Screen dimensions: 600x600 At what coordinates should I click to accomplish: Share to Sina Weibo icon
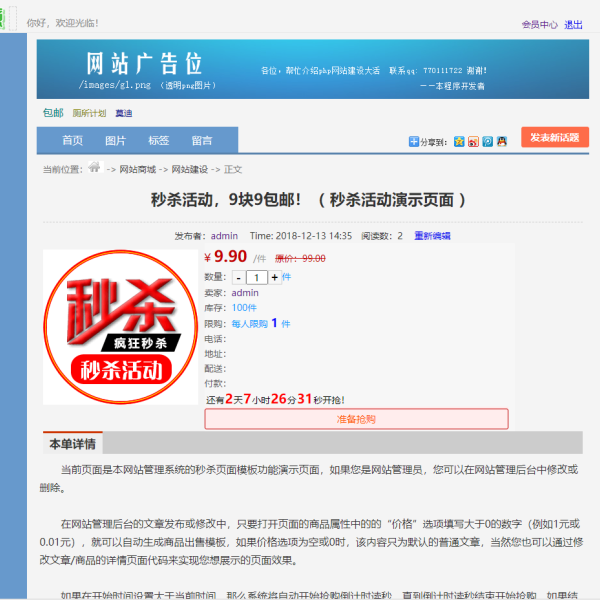click(473, 142)
